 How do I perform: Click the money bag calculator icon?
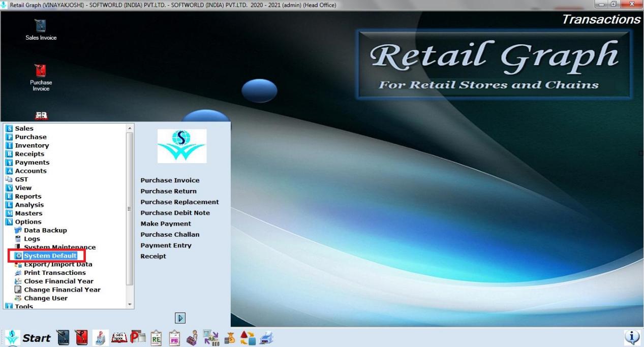(230, 338)
